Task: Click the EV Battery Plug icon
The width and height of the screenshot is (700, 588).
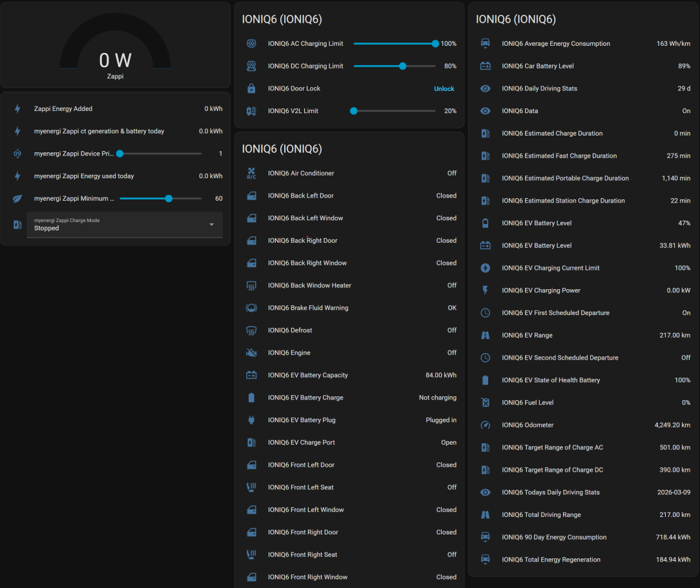Action: pos(251,420)
